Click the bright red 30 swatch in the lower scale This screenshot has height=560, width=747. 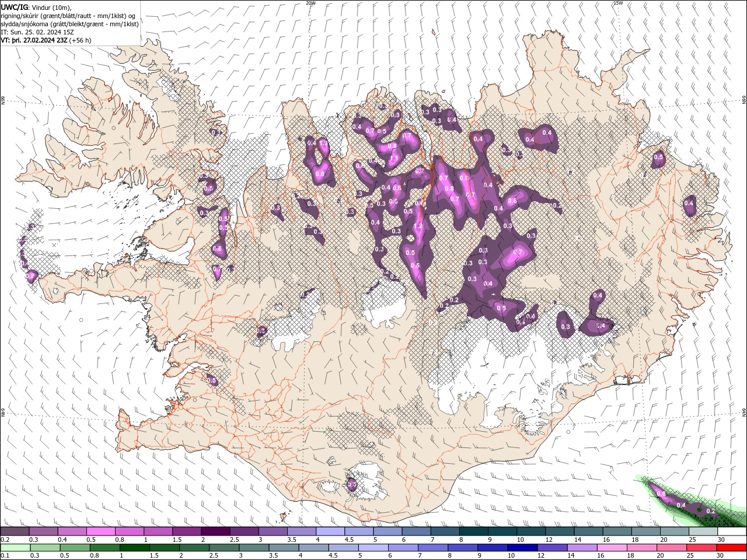(732, 548)
